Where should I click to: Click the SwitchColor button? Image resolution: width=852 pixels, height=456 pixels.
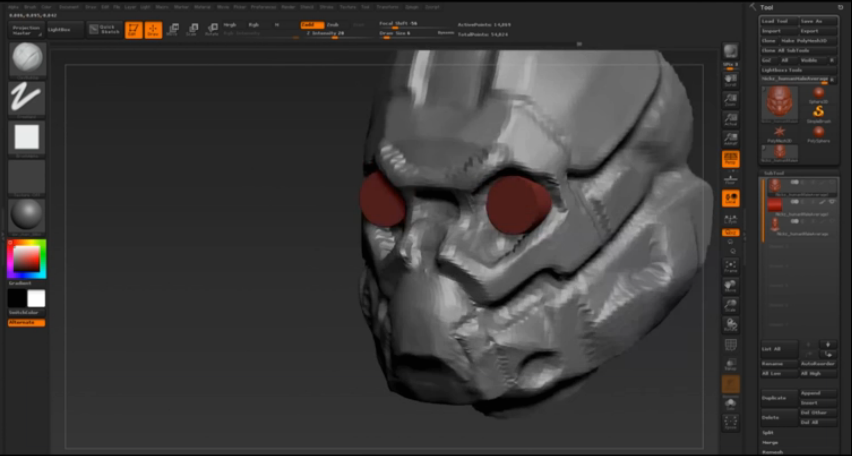27,313
